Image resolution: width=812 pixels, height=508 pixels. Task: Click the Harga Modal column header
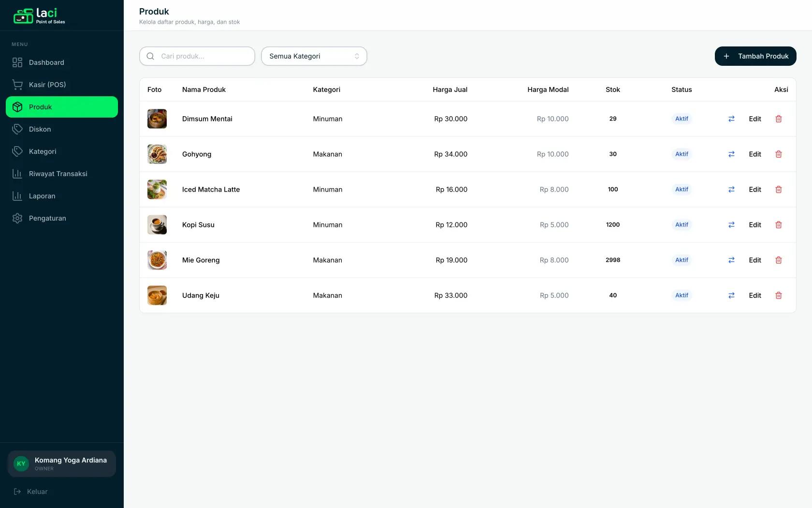pyautogui.click(x=548, y=90)
